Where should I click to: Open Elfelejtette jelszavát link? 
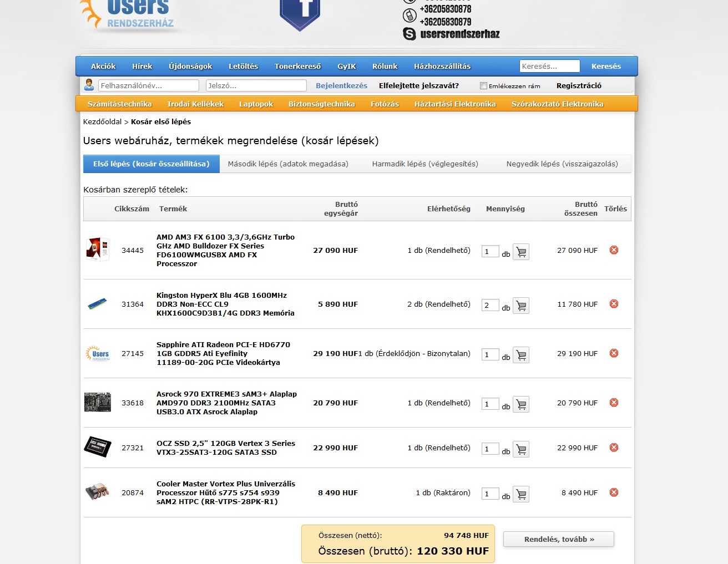[x=419, y=85]
